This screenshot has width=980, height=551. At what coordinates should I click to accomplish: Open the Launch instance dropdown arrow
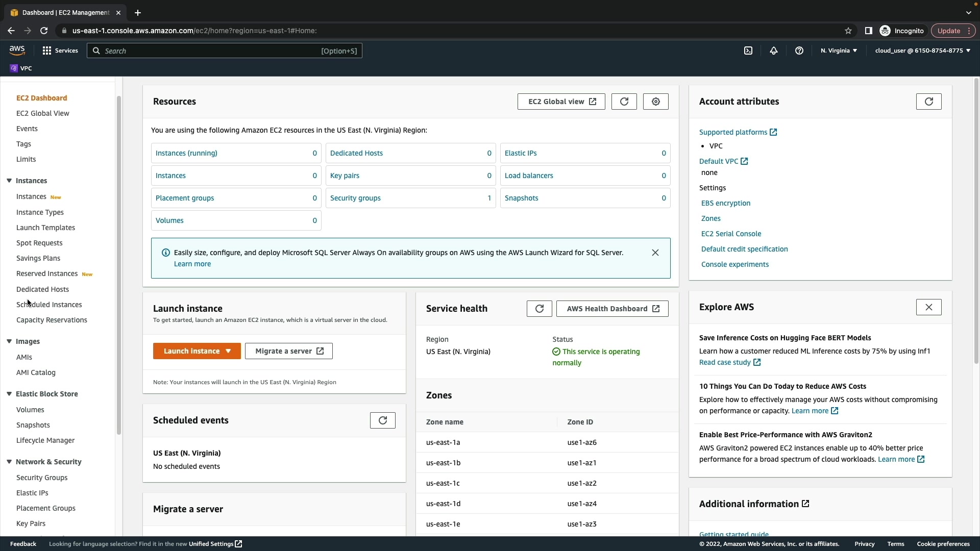click(228, 351)
